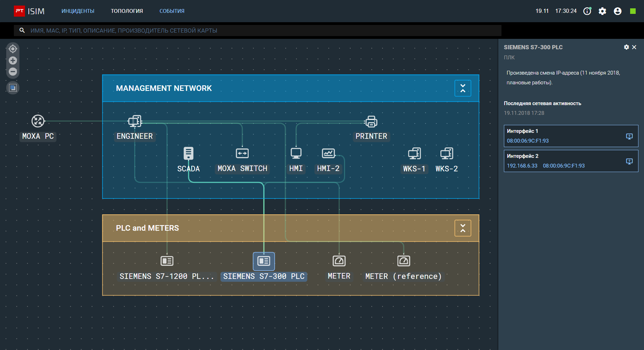Screen dimensions: 644x350
Task: Select the WKS-2 workstation icon
Action: [x=447, y=153]
